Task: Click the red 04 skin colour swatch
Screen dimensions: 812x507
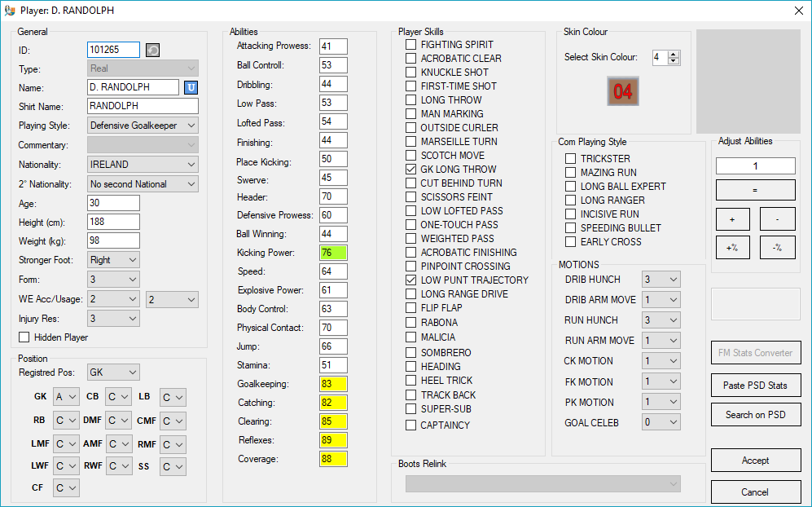Action: pos(622,91)
